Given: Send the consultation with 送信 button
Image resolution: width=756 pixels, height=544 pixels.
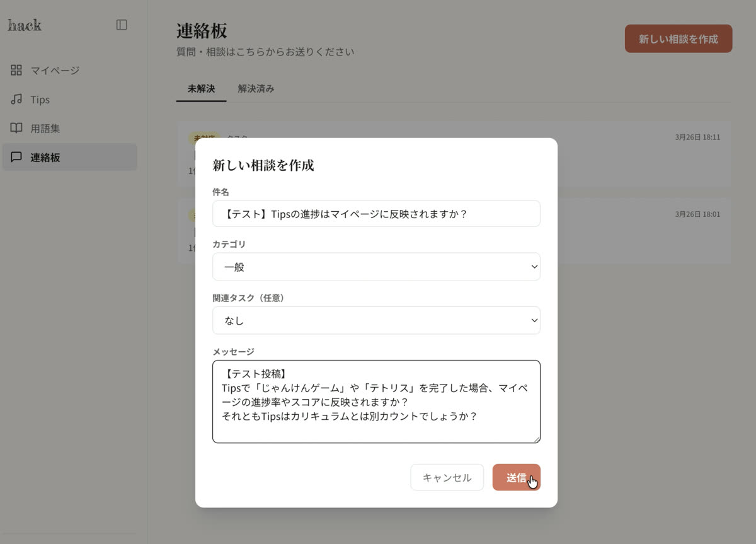Looking at the screenshot, I should tap(516, 477).
